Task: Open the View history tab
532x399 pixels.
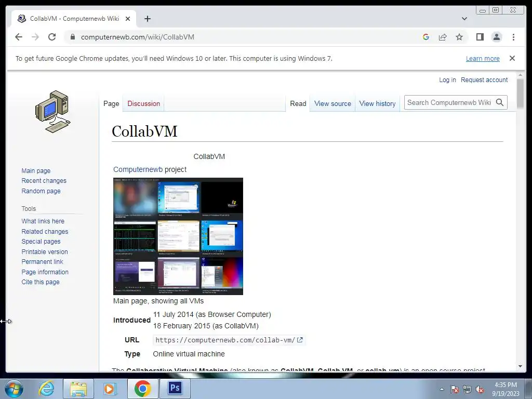Action: (377, 103)
